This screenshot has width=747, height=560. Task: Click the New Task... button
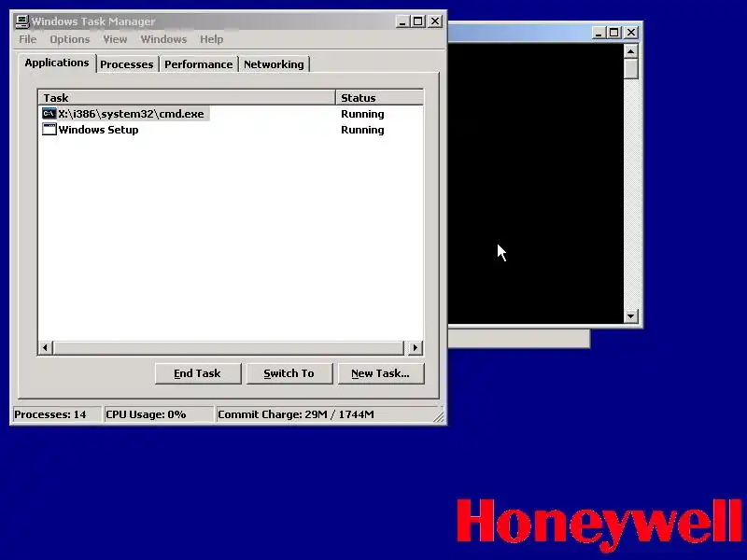click(381, 373)
